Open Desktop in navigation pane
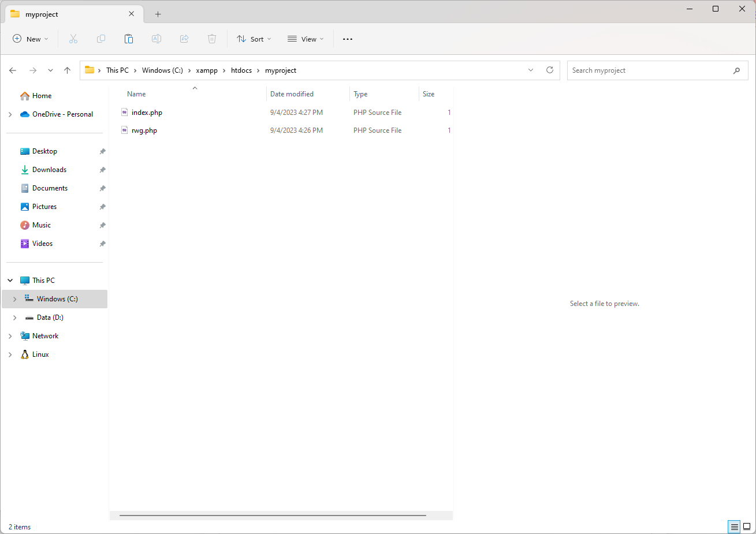This screenshot has height=534, width=756. click(x=44, y=151)
